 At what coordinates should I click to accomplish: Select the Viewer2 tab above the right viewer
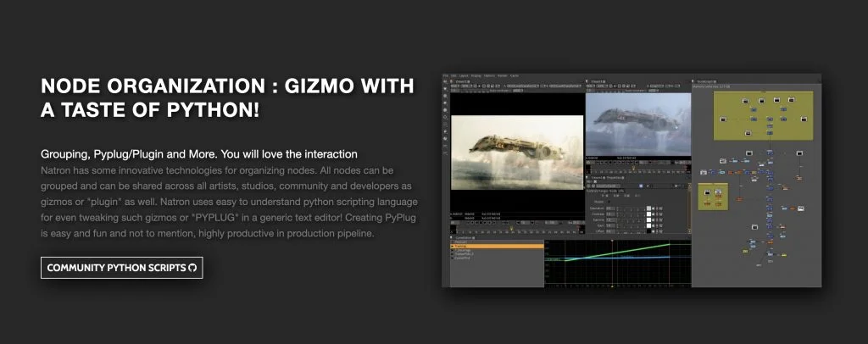[598, 82]
